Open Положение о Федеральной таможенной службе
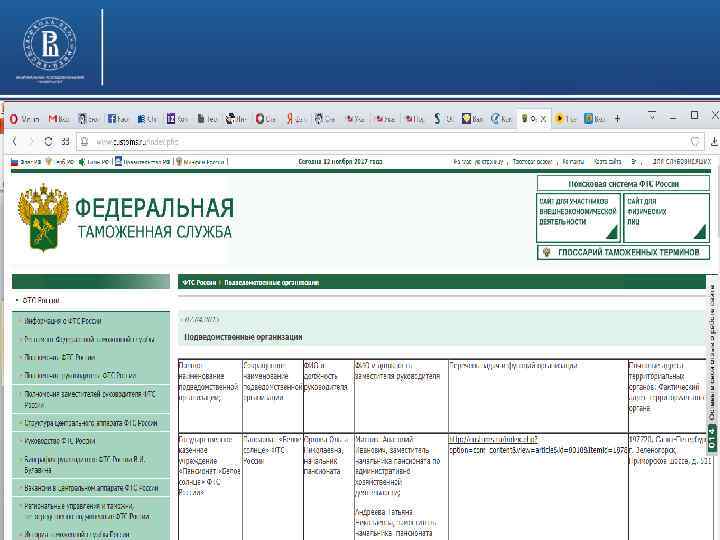720x540 pixels. point(90,339)
